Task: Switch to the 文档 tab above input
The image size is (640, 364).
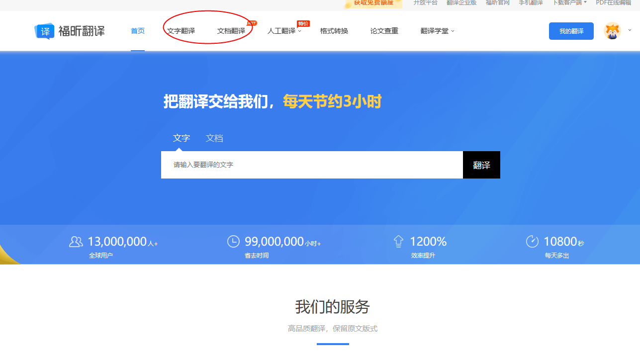Action: point(214,138)
